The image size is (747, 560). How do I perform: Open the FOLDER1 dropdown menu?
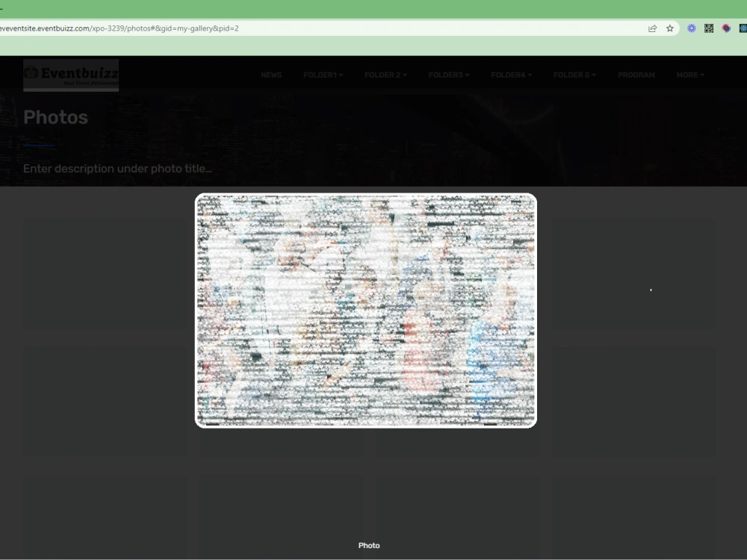coord(323,75)
